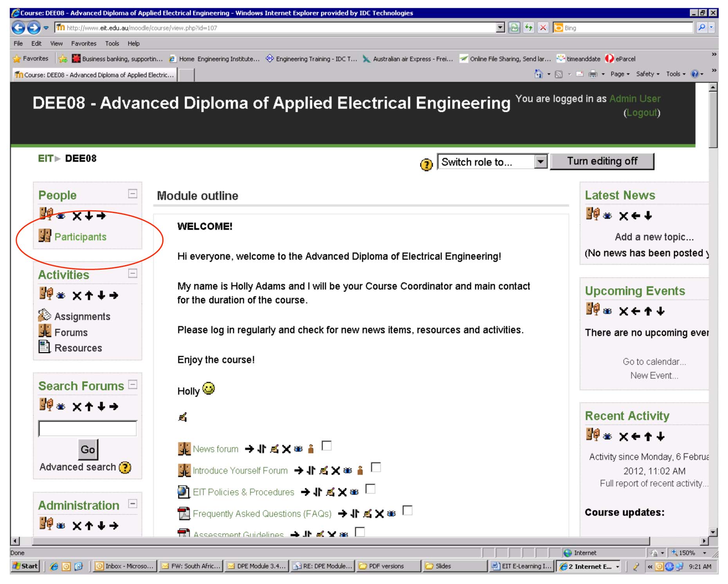Open Page dropdown in IE toolbar
This screenshot has height=584, width=728.
tap(620, 74)
